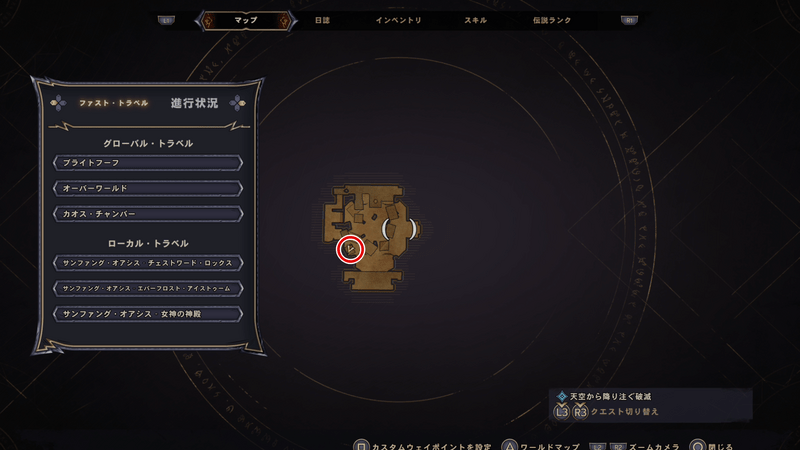Screen dimensions: 800x450
Task: Click the R3 quest switch button icon
Action: click(580, 411)
